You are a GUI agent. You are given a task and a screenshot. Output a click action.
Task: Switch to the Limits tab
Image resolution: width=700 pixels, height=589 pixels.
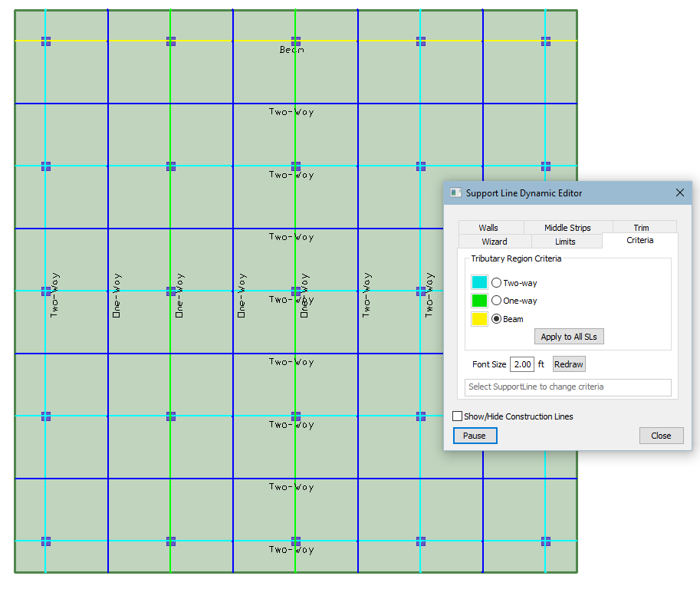coord(566,242)
